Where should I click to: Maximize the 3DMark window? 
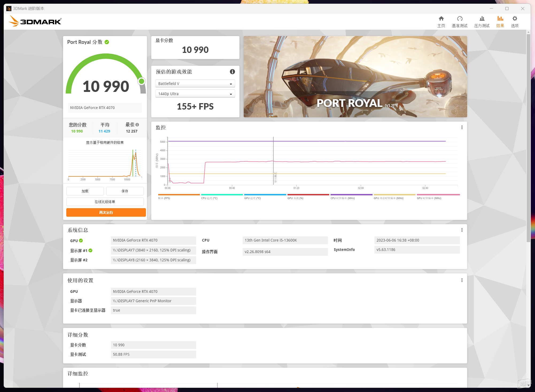(507, 9)
